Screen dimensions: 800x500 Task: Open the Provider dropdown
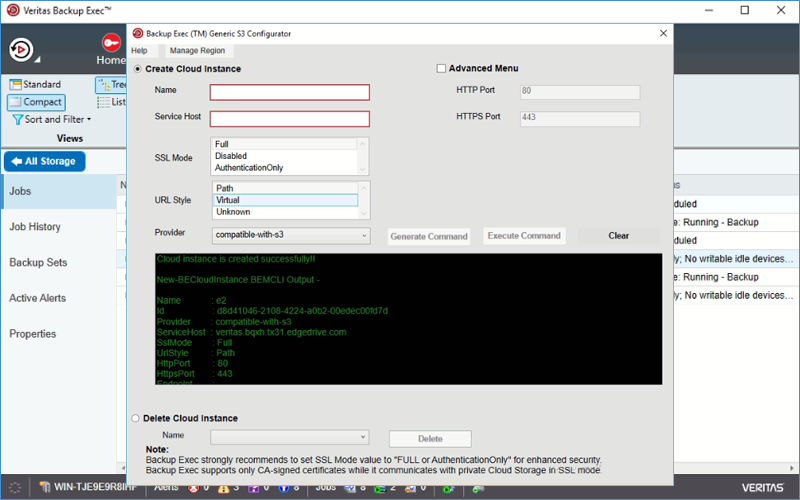[x=291, y=235]
